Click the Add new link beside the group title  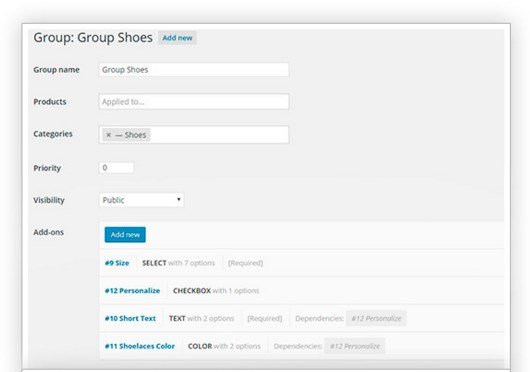point(177,38)
